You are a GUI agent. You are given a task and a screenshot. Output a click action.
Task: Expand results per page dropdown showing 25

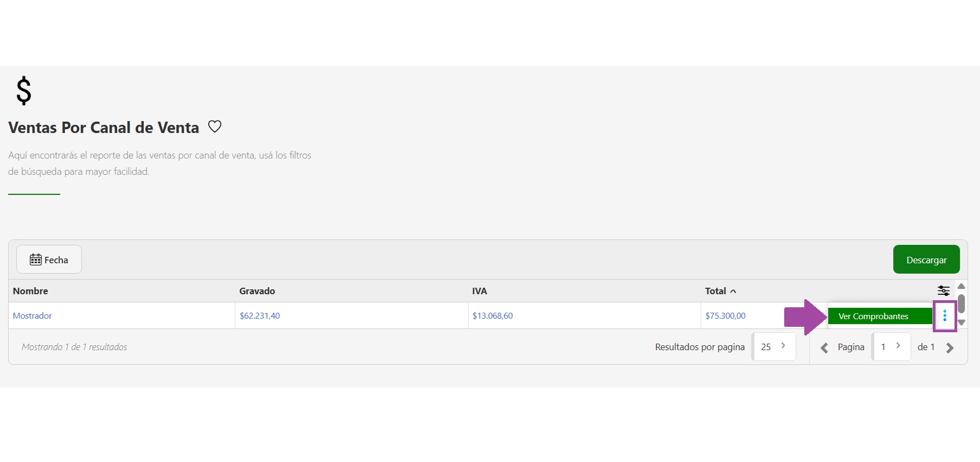[774, 346]
